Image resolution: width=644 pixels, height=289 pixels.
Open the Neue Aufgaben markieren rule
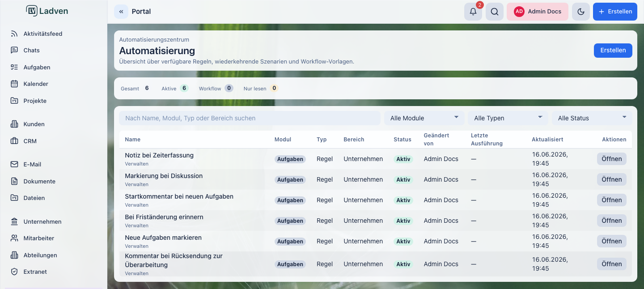[x=612, y=241]
